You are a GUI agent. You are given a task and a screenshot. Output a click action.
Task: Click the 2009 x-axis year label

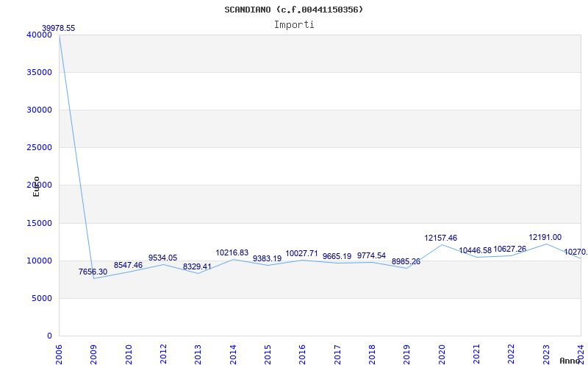pyautogui.click(x=94, y=354)
